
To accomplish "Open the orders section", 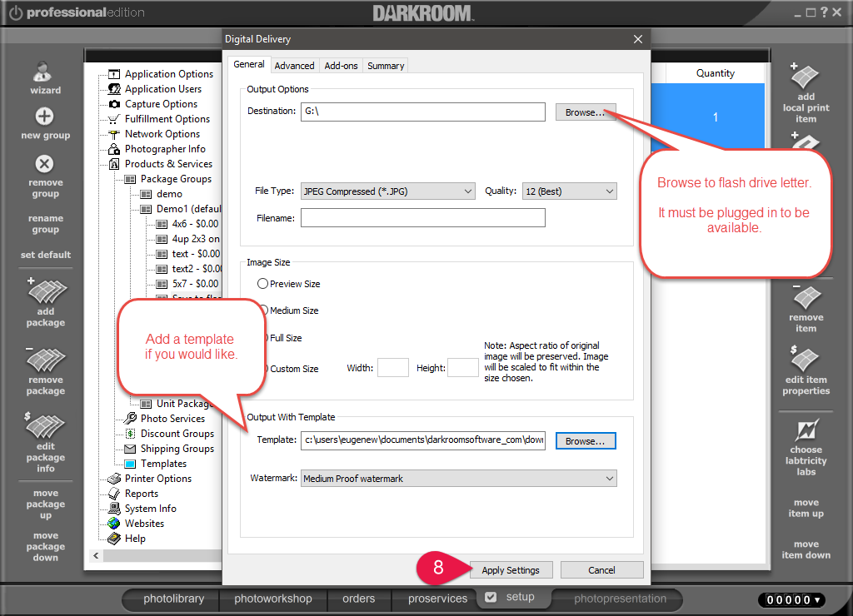I will [358, 599].
